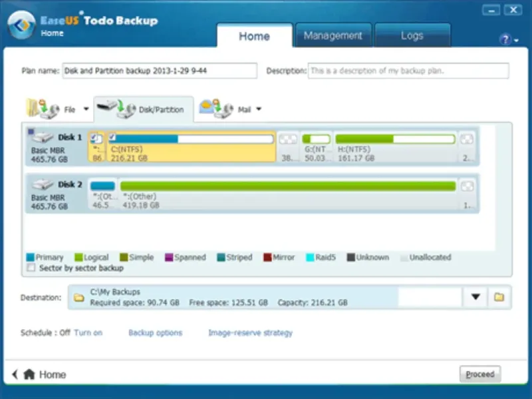Click the Striped teal legend swatch

221,257
